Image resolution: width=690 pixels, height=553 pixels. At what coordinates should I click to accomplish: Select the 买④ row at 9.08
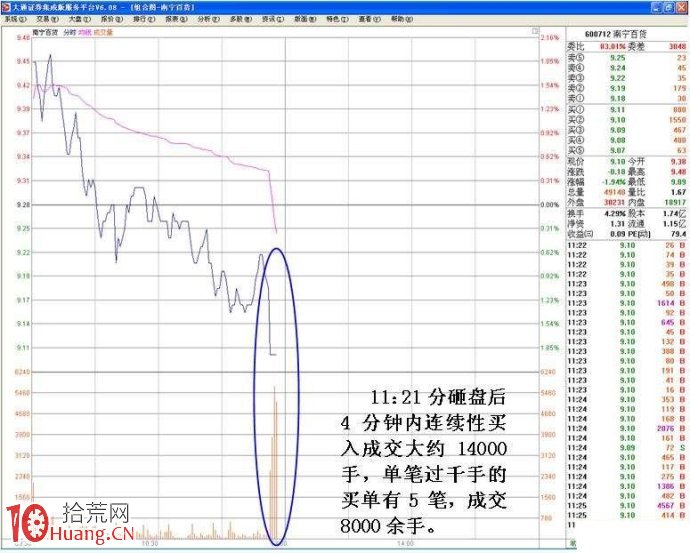click(x=627, y=140)
